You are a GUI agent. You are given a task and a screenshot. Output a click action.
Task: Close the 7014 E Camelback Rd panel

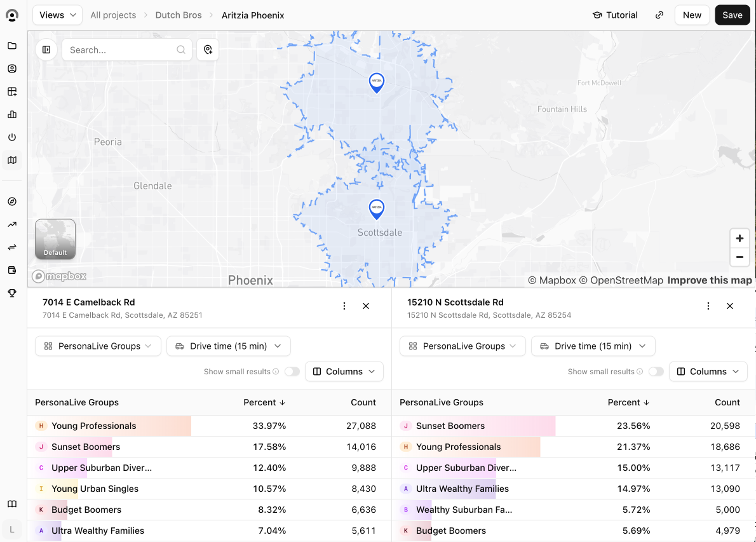tap(366, 306)
